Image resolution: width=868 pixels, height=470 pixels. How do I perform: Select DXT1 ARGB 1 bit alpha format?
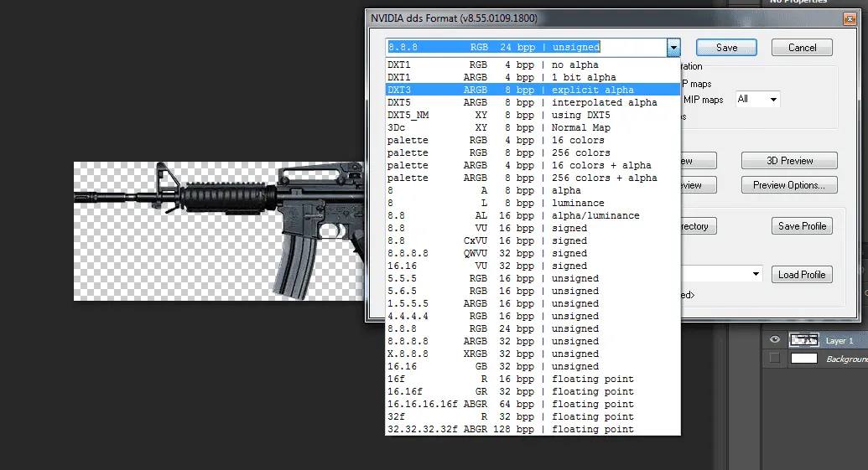pyautogui.click(x=533, y=77)
